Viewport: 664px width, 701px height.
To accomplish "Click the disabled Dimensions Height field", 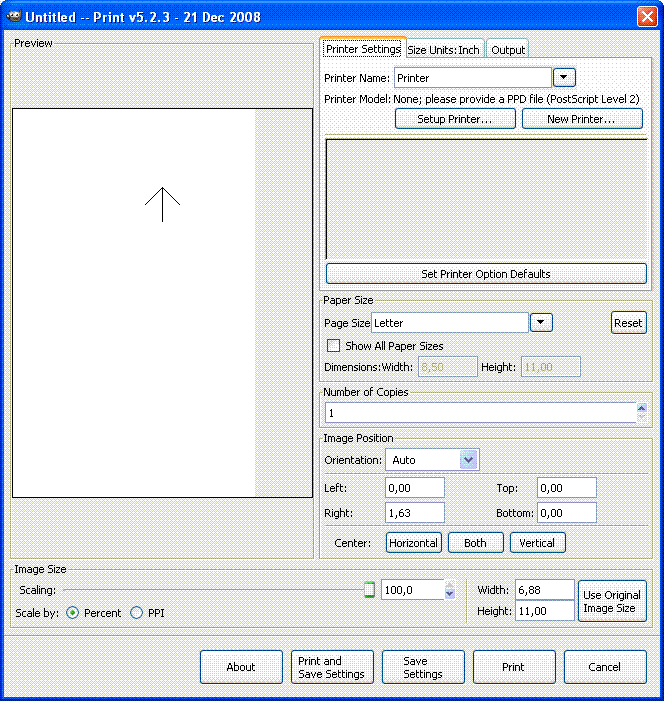I will [x=550, y=367].
